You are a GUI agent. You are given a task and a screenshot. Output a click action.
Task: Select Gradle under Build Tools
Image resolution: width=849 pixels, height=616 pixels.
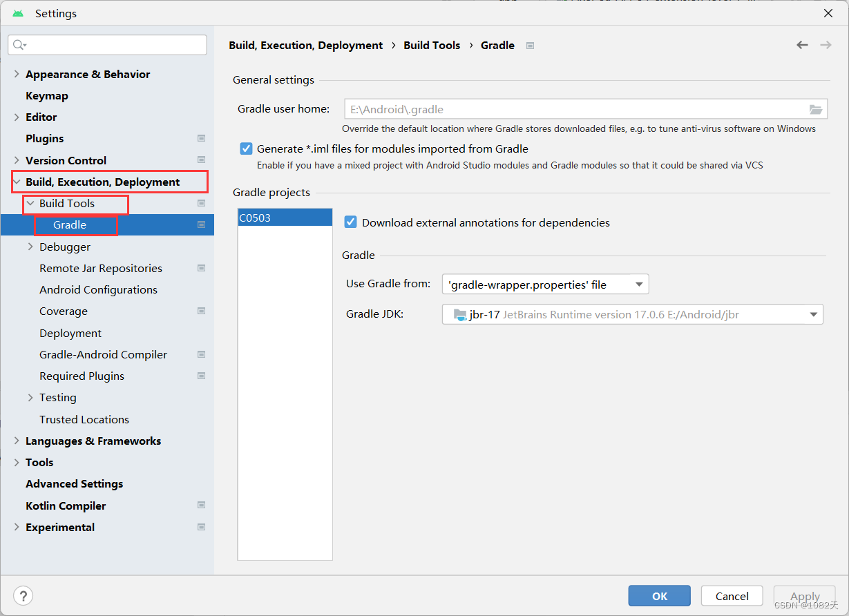(x=70, y=224)
